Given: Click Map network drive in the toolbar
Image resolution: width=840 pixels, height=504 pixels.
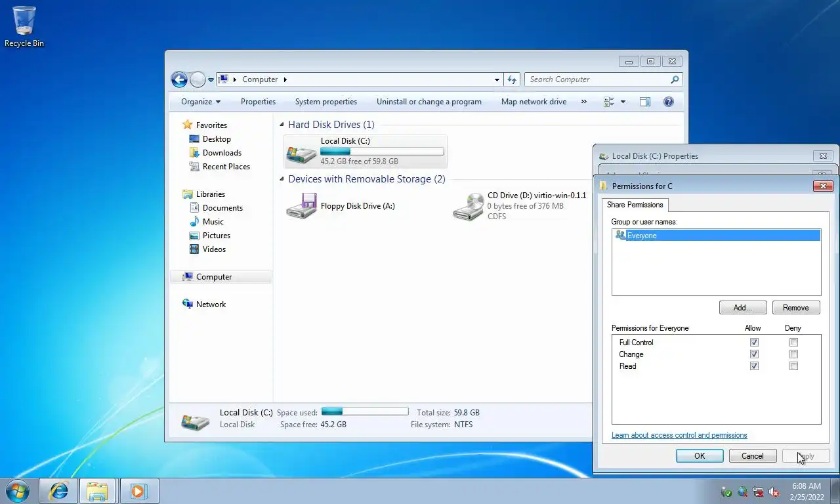Looking at the screenshot, I should coord(534,102).
